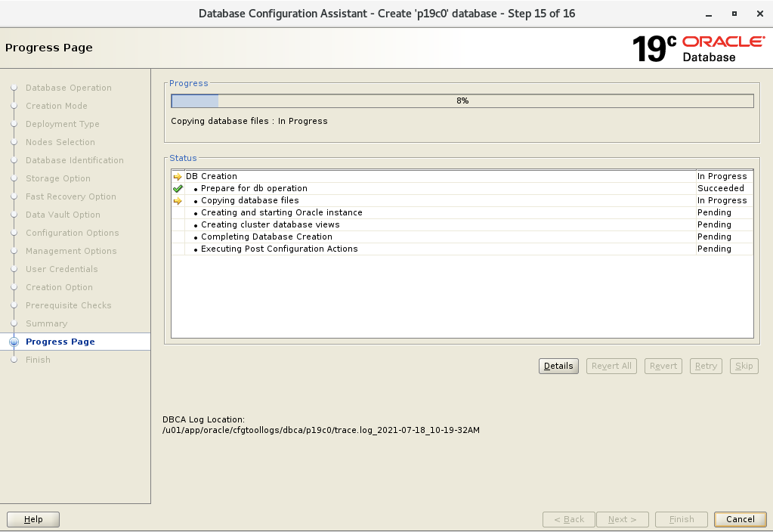The height and width of the screenshot is (532, 773).
Task: Select the Finish step in sidebar
Action: pyautogui.click(x=38, y=360)
